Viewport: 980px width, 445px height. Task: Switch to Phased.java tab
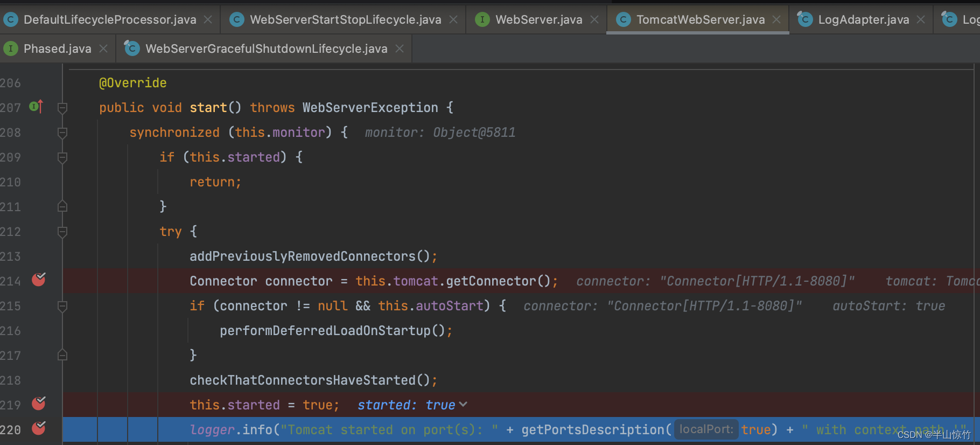coord(58,49)
